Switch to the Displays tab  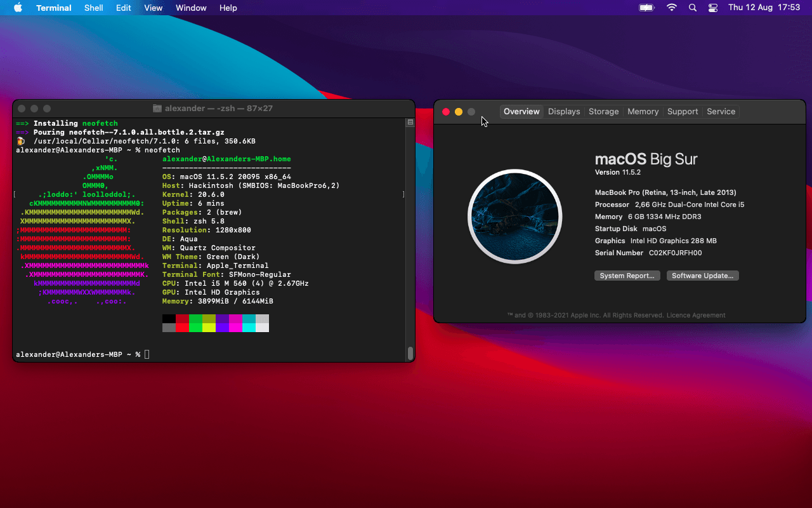pyautogui.click(x=564, y=112)
